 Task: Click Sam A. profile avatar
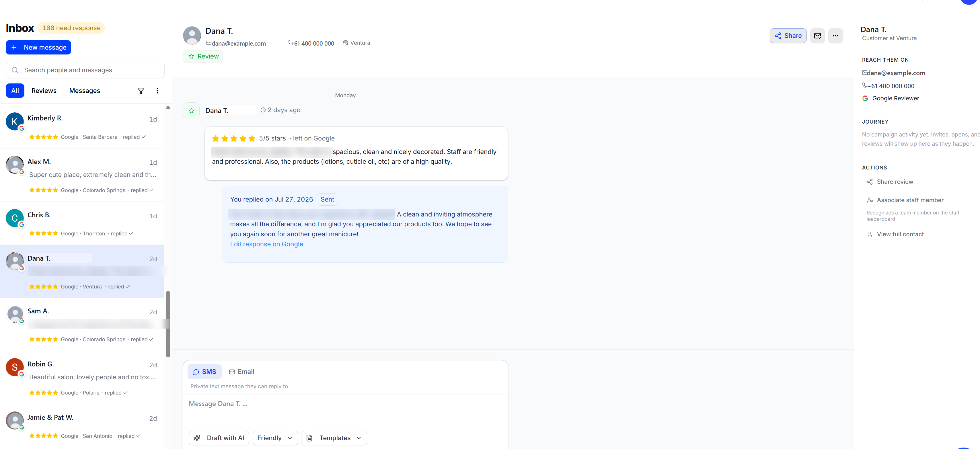[x=15, y=314]
